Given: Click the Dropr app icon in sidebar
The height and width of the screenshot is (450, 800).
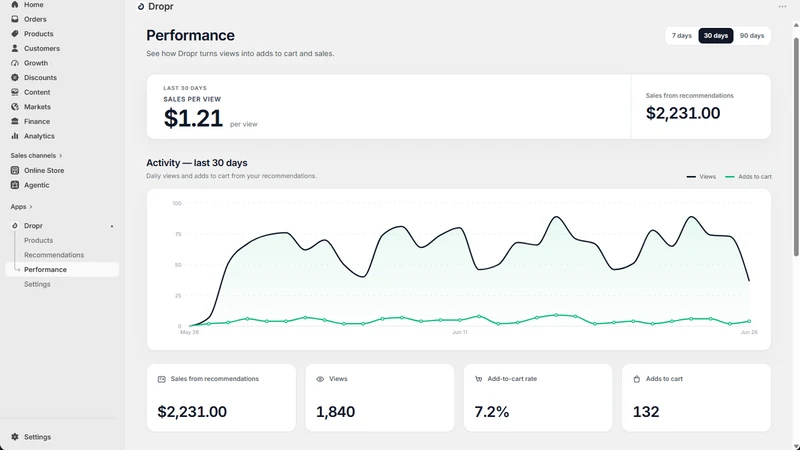Looking at the screenshot, I should 15,226.
